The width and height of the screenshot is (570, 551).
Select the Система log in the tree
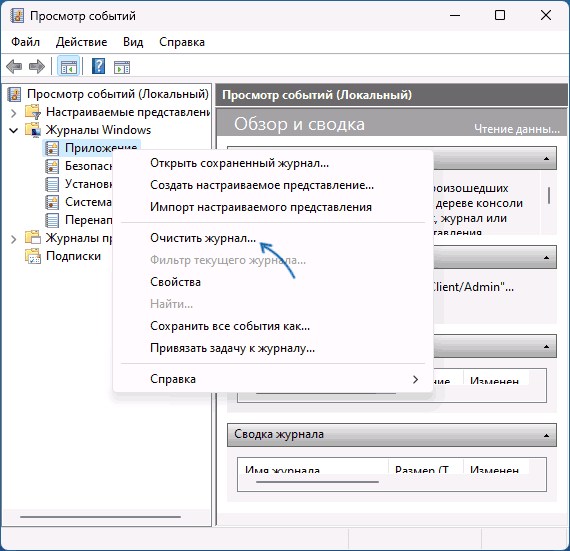[x=88, y=202]
